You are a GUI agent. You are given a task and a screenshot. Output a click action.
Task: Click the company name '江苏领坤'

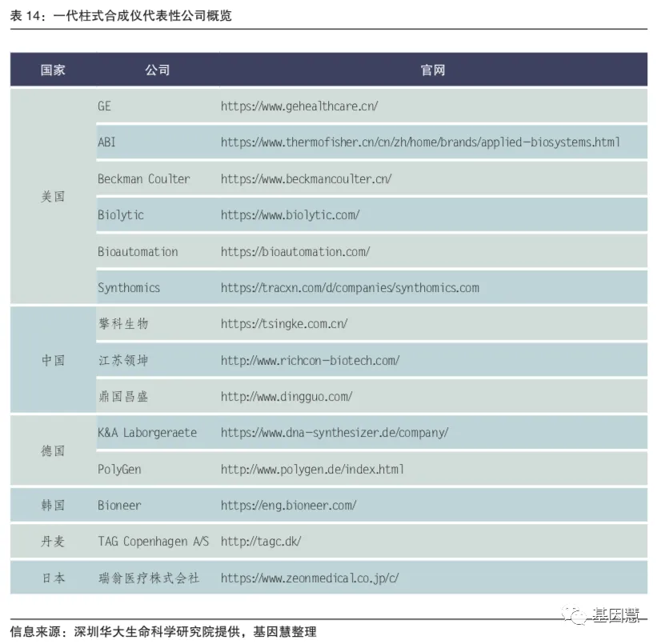click(123, 361)
